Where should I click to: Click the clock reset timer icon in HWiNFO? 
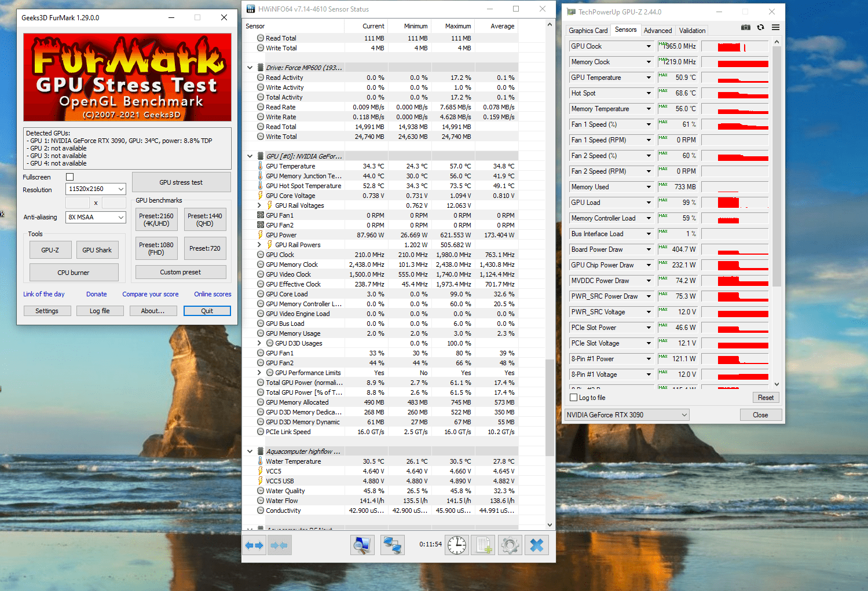(457, 545)
